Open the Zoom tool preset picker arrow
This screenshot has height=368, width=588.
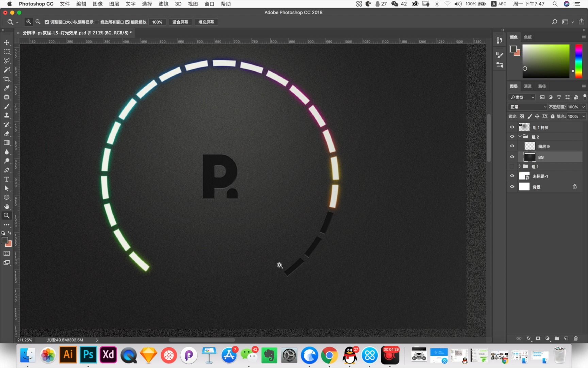coord(17,22)
